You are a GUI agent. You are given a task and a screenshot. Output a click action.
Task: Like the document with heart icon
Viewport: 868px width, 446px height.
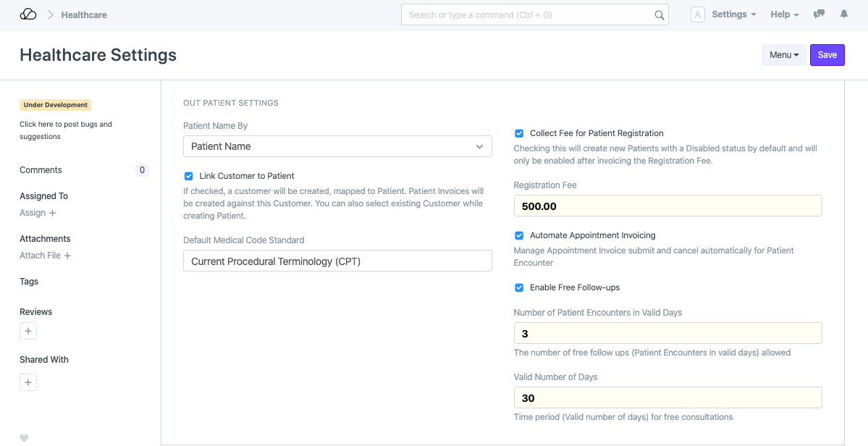[24, 438]
